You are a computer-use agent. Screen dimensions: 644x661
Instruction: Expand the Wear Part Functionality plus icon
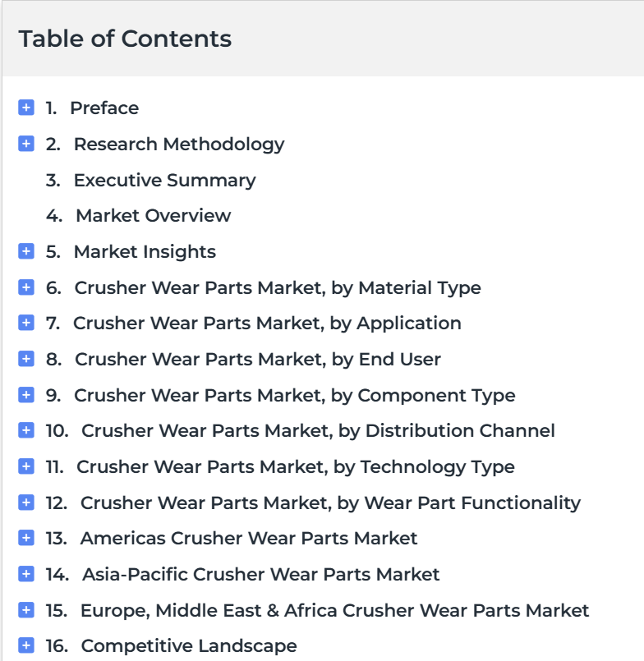tap(26, 503)
